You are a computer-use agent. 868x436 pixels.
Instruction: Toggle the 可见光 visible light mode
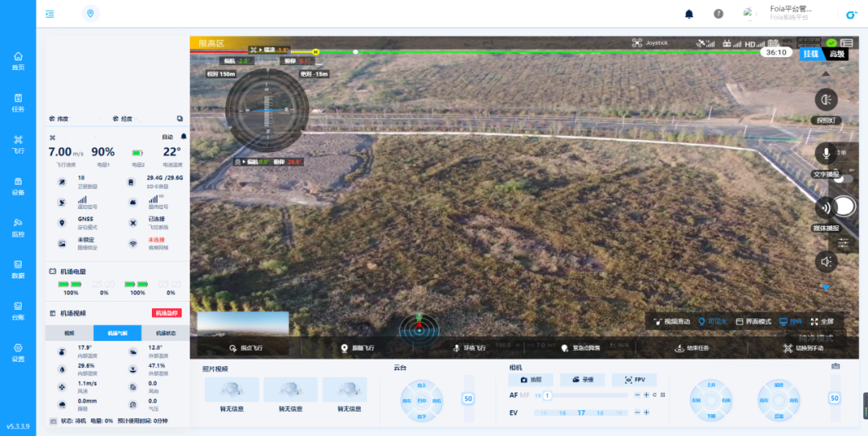click(712, 322)
